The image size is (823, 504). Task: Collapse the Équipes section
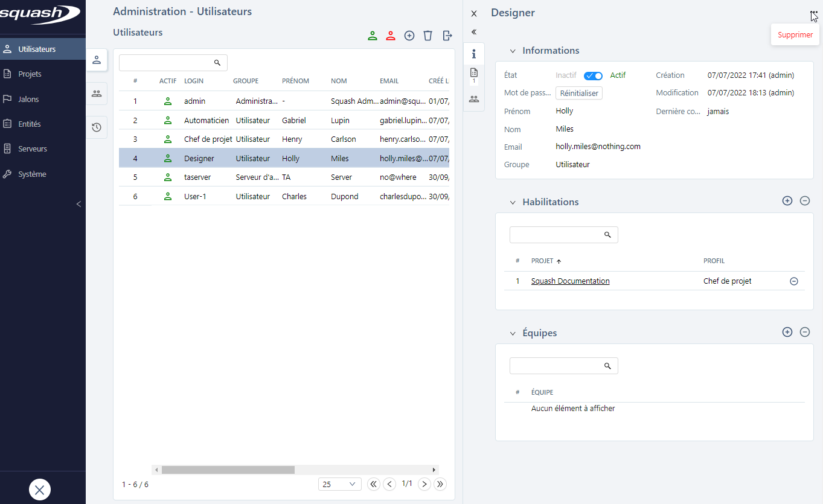click(x=513, y=333)
